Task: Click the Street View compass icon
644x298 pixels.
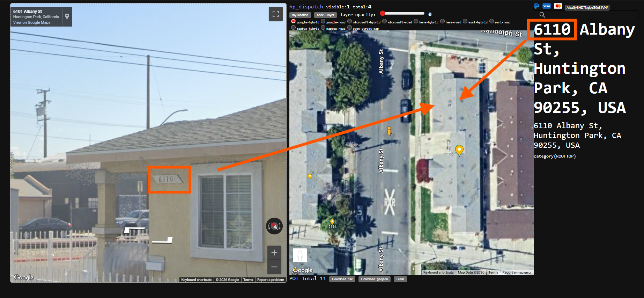Action: (x=274, y=226)
